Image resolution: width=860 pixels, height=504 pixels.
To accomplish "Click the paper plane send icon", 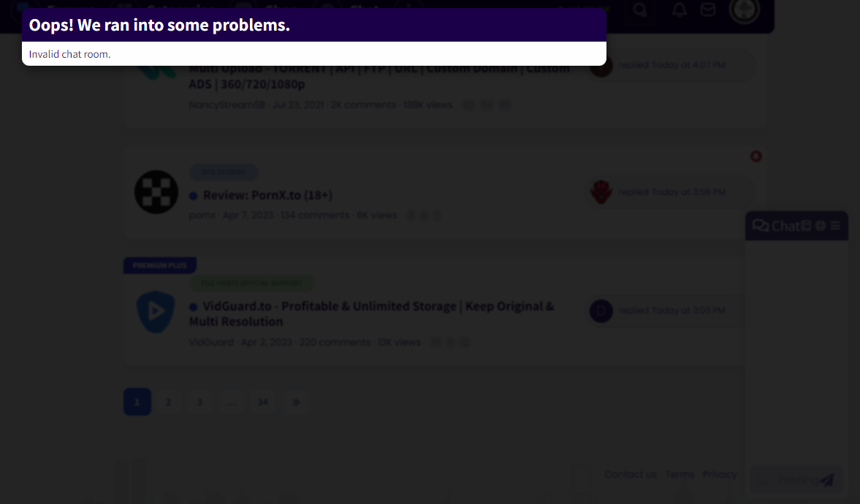I will click(827, 480).
